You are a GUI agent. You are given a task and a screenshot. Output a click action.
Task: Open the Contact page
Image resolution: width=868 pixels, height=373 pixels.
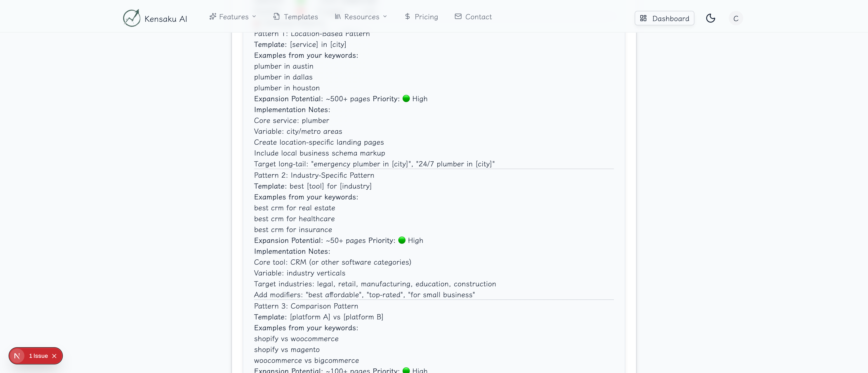point(478,17)
